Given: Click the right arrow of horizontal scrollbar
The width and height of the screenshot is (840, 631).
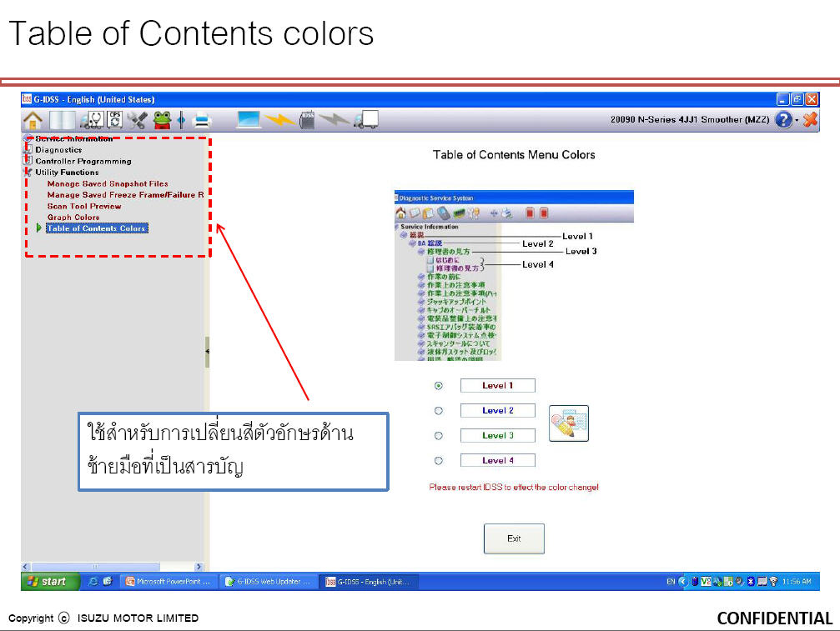Looking at the screenshot, I should click(199, 566).
